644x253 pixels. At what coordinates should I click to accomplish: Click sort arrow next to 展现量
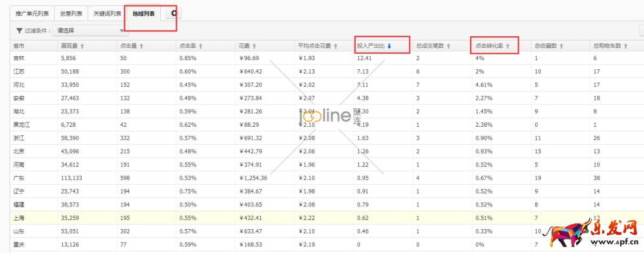[82, 46]
